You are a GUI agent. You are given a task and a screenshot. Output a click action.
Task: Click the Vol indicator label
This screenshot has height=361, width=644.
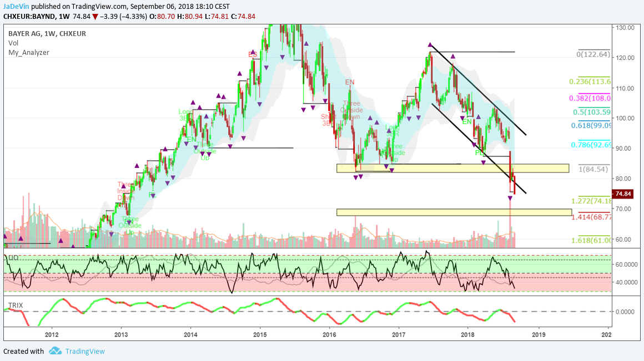pos(13,43)
